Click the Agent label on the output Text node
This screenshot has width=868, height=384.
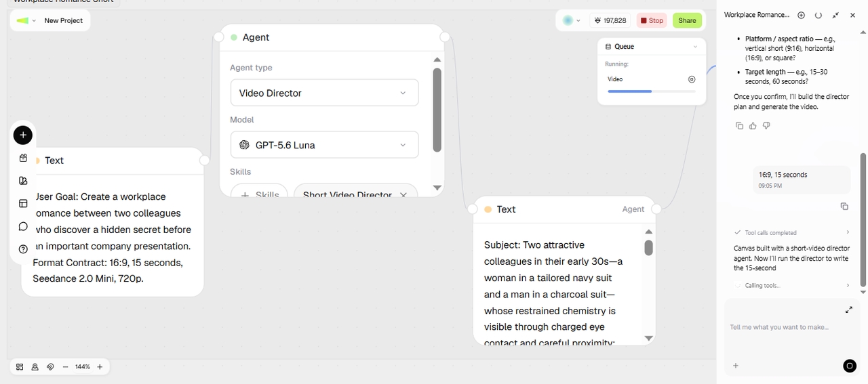pos(633,209)
